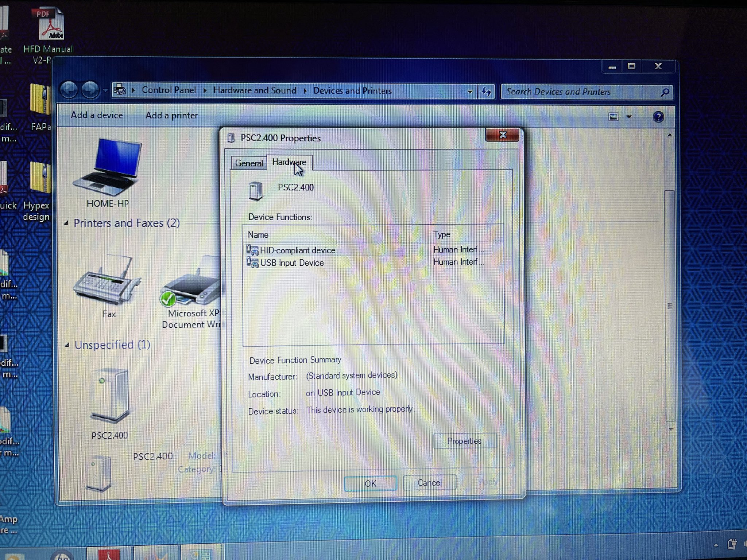Select the Hardware tab
Image resolution: width=747 pixels, height=560 pixels.
(289, 162)
